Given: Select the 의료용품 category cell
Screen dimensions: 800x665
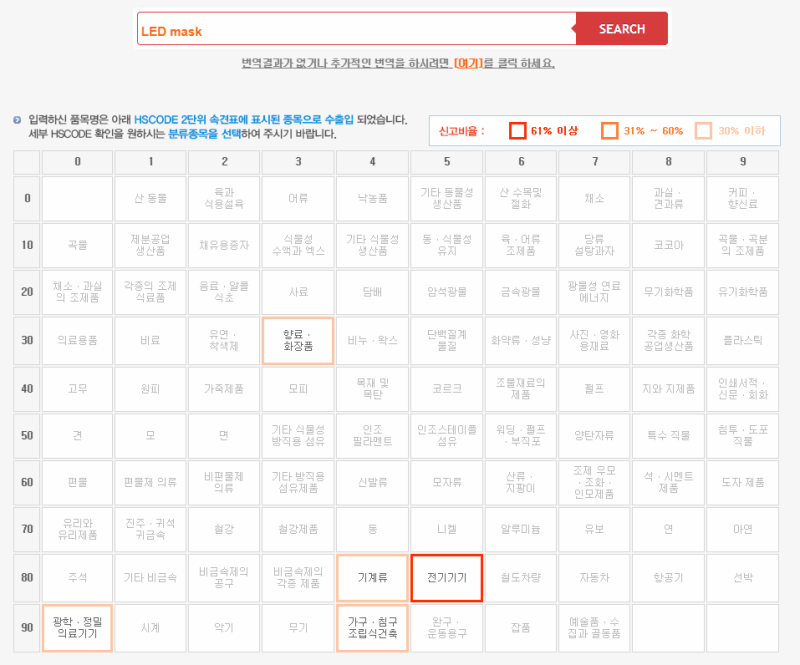Looking at the screenshot, I should pyautogui.click(x=76, y=340).
